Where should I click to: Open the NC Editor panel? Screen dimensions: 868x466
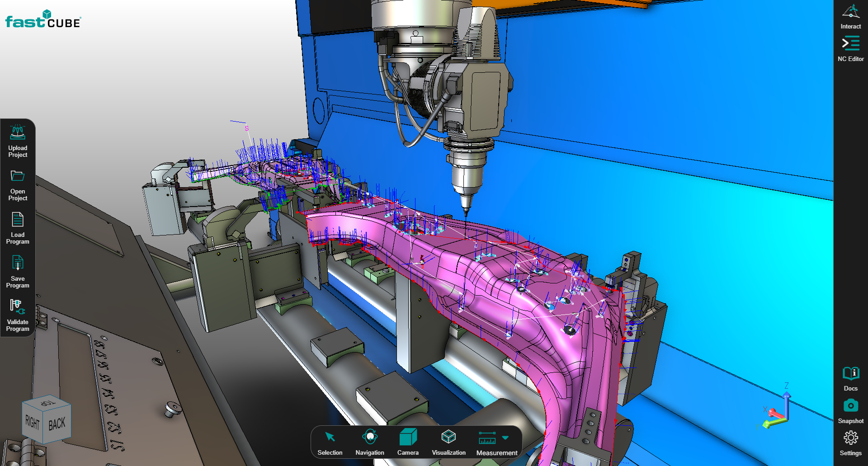(850, 44)
